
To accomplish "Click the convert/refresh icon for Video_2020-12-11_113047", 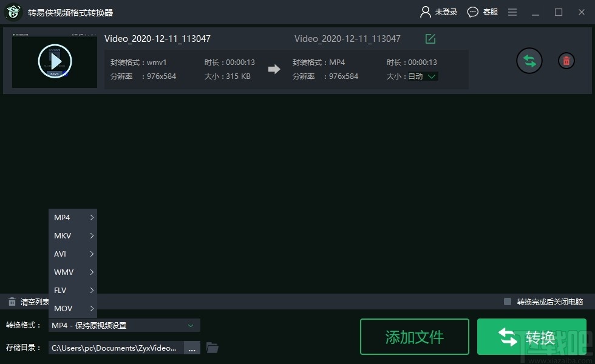I will [x=529, y=60].
